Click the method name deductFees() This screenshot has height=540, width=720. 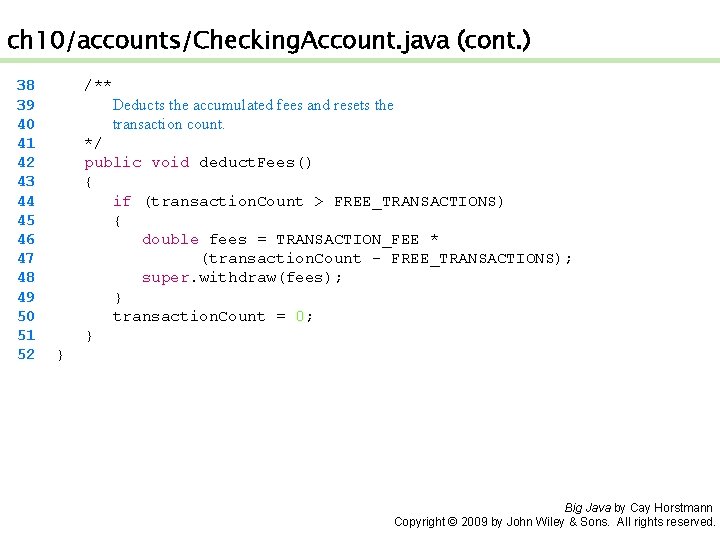[x=255, y=163]
